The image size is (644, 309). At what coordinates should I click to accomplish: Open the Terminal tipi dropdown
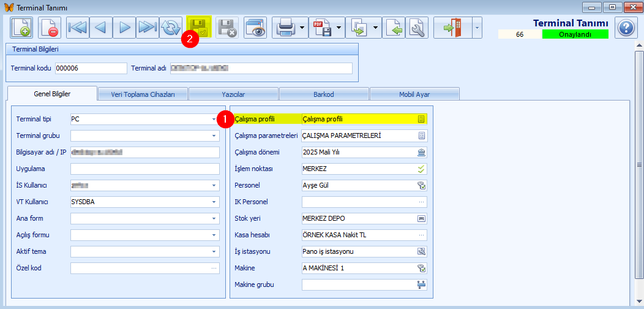214,119
